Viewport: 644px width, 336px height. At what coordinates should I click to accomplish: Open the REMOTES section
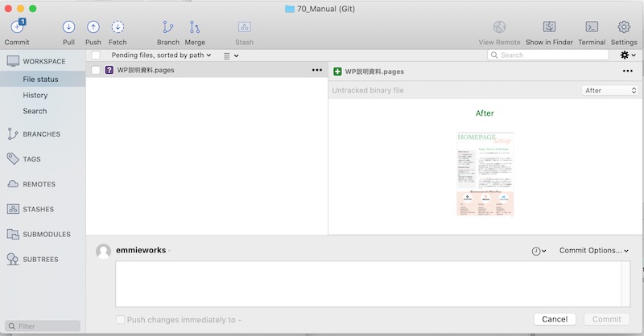(x=39, y=184)
